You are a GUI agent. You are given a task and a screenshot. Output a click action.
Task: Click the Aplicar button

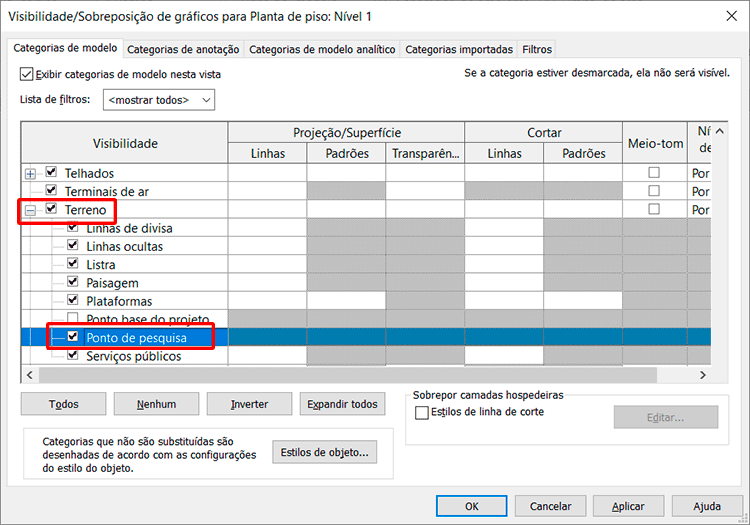point(628,506)
